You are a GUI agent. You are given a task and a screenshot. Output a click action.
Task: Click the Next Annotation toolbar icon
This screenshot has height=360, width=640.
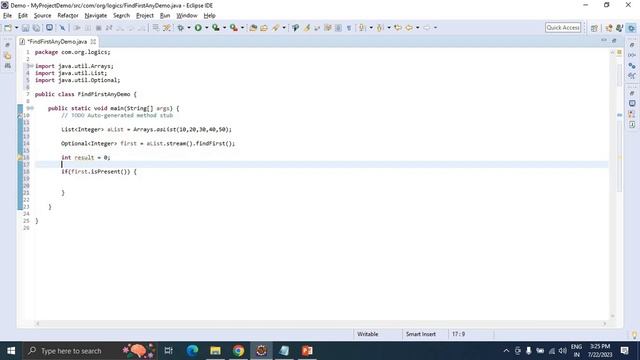[x=362, y=28]
